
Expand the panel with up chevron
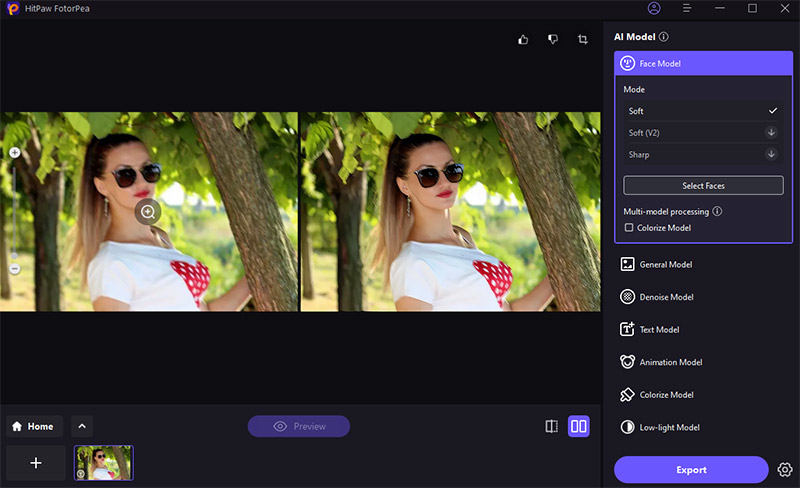click(x=82, y=426)
